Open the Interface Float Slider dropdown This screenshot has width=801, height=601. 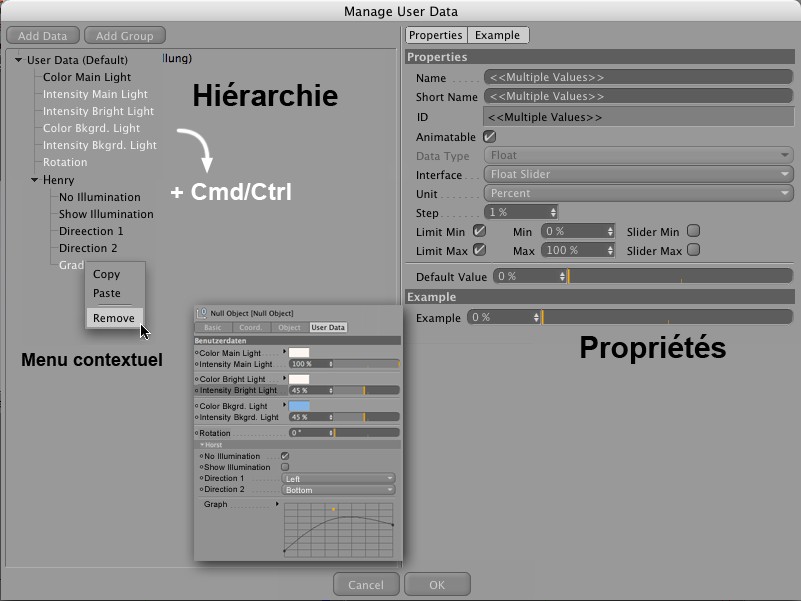click(x=638, y=174)
